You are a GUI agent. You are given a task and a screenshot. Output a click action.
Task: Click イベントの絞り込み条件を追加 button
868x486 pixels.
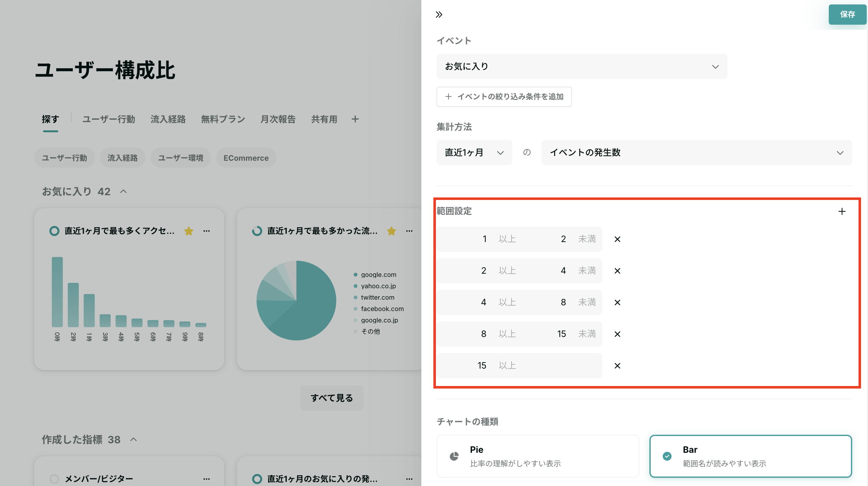pos(504,97)
